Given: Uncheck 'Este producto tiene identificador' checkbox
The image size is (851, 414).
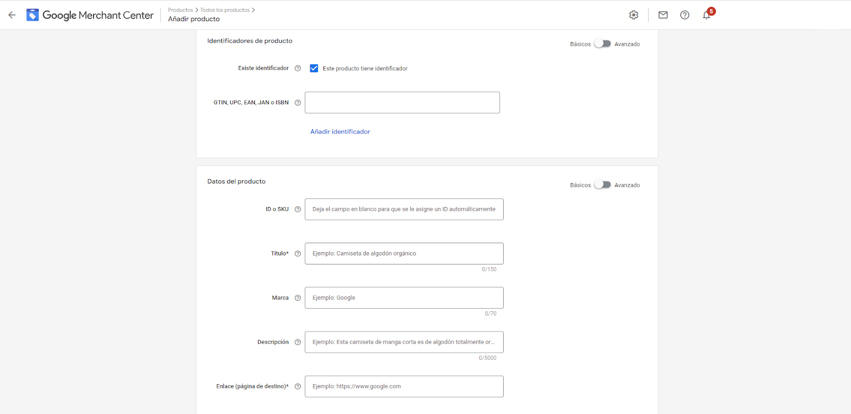Looking at the screenshot, I should (314, 69).
